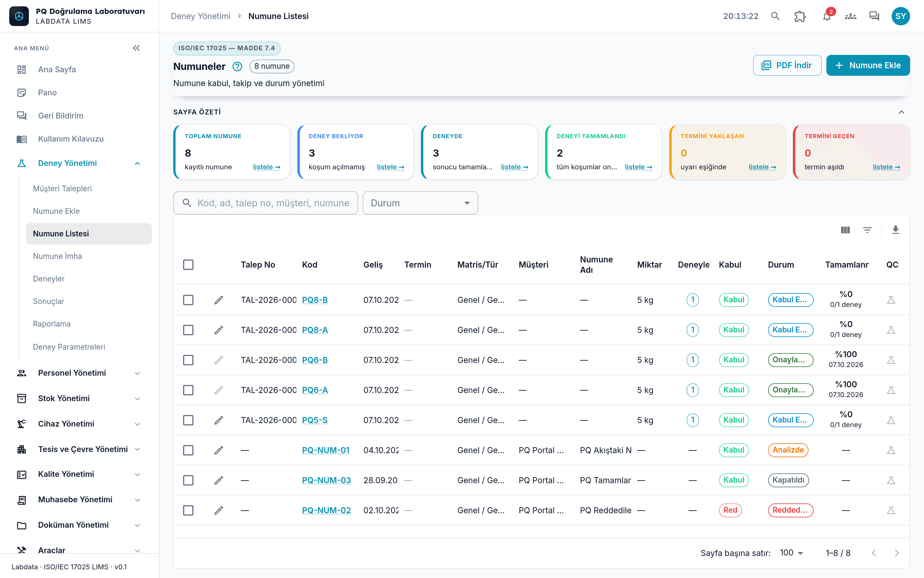Open the search magnifier in top bar
The image size is (924, 578).
[775, 16]
